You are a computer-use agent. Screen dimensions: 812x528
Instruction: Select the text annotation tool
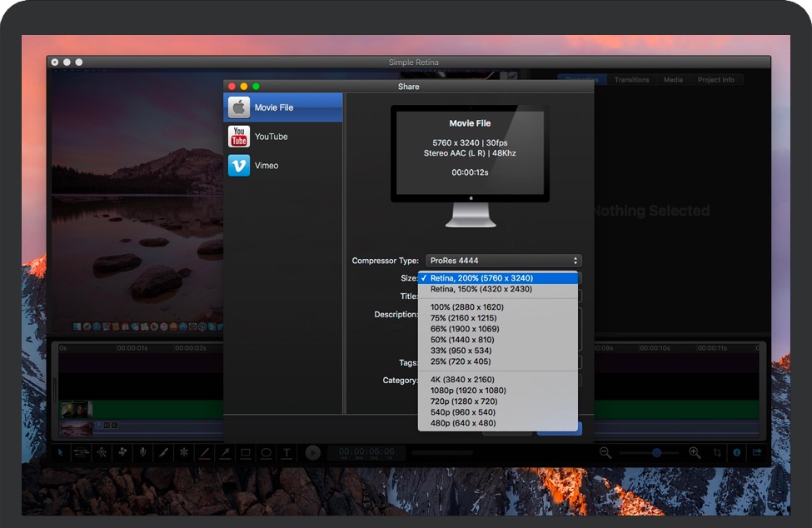click(286, 453)
